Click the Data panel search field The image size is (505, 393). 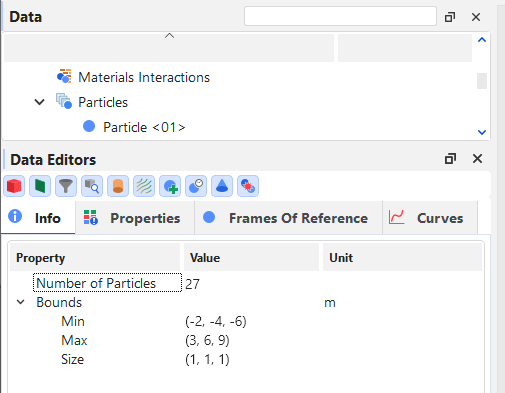click(340, 16)
